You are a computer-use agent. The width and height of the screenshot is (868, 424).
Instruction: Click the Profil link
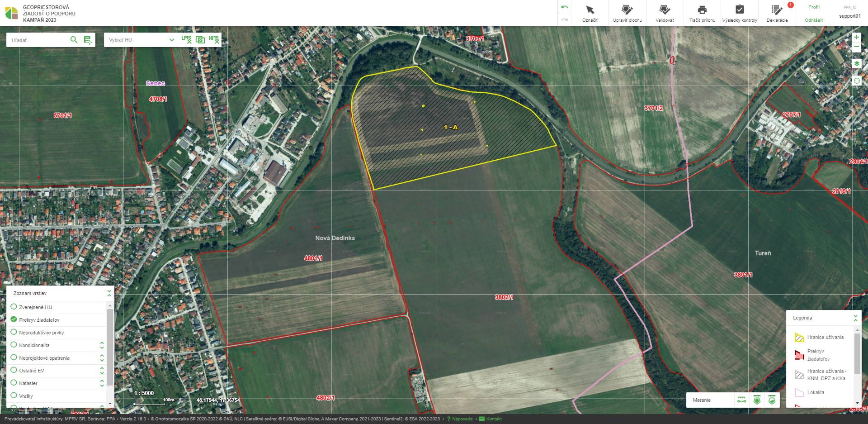[814, 7]
